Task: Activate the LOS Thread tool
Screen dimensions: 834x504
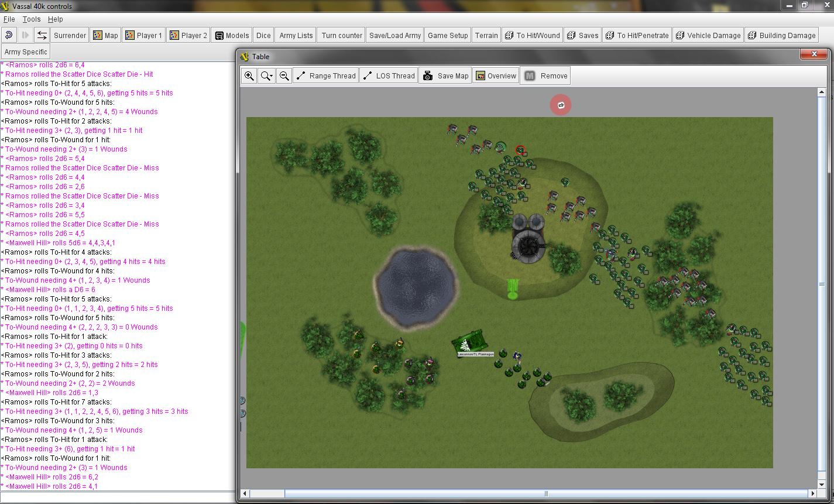Action: [x=389, y=76]
